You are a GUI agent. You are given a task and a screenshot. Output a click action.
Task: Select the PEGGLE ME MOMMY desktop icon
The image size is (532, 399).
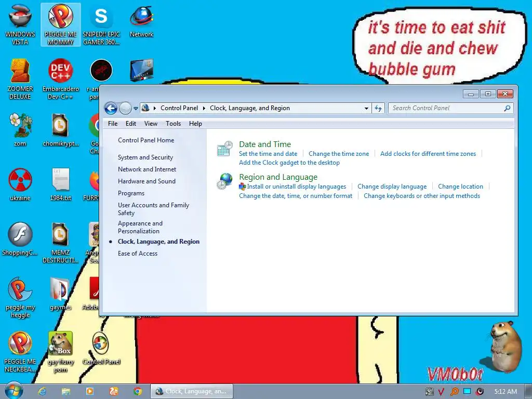(x=60, y=25)
